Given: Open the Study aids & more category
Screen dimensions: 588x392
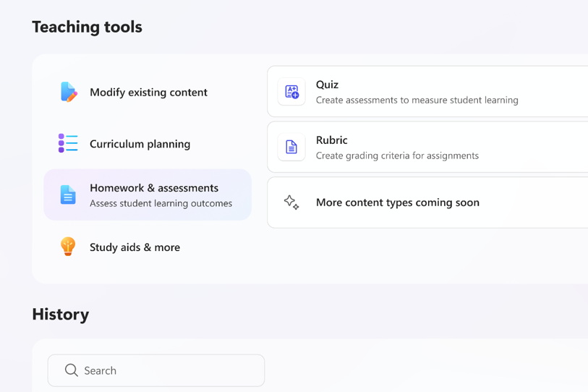Looking at the screenshot, I should pyautogui.click(x=135, y=247).
